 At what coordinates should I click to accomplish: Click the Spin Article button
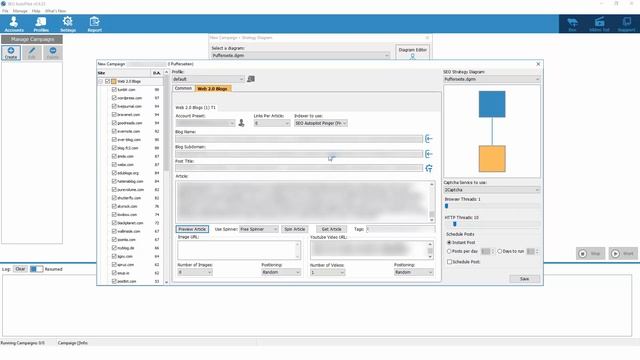click(295, 229)
